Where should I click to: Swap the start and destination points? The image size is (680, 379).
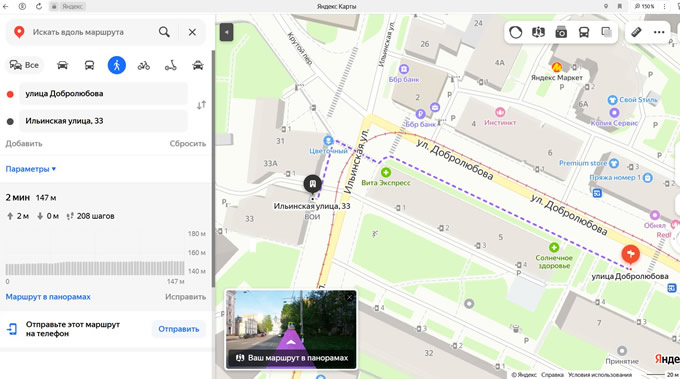coord(201,105)
